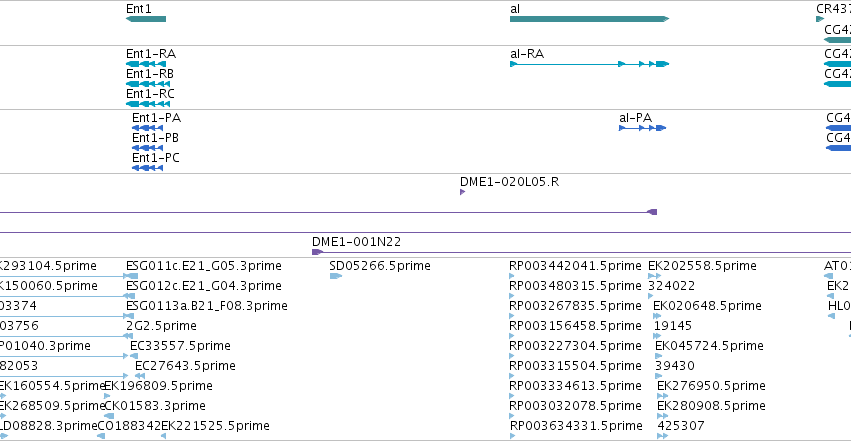
Task: Select the long al gene bar
Action: (589, 19)
